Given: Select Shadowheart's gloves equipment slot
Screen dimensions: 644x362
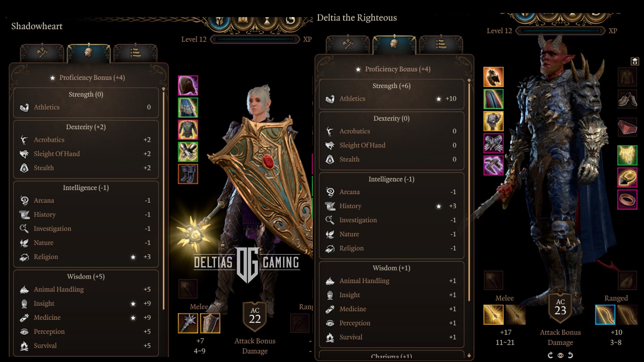Looking at the screenshot, I should pos(188,152).
